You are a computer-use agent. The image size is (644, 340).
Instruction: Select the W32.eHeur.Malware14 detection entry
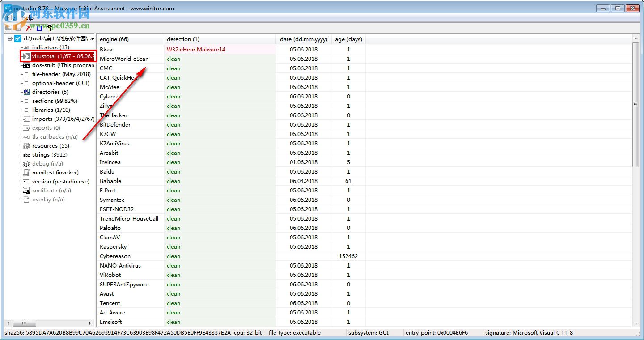tap(196, 50)
